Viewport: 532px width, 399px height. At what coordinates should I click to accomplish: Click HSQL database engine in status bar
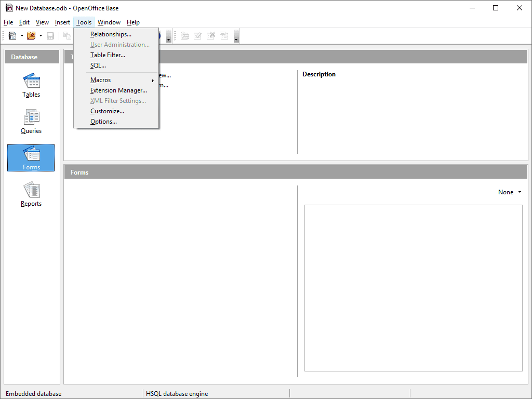[x=177, y=394]
